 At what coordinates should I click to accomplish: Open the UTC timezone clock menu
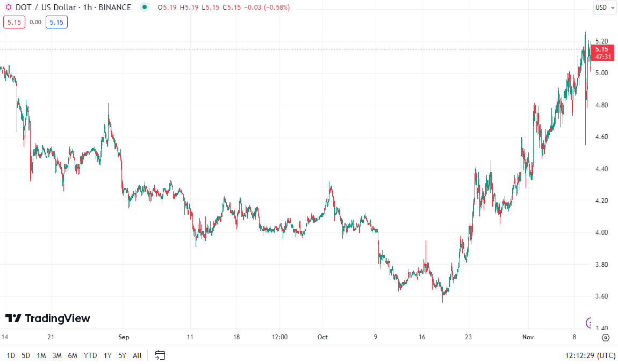coord(590,355)
